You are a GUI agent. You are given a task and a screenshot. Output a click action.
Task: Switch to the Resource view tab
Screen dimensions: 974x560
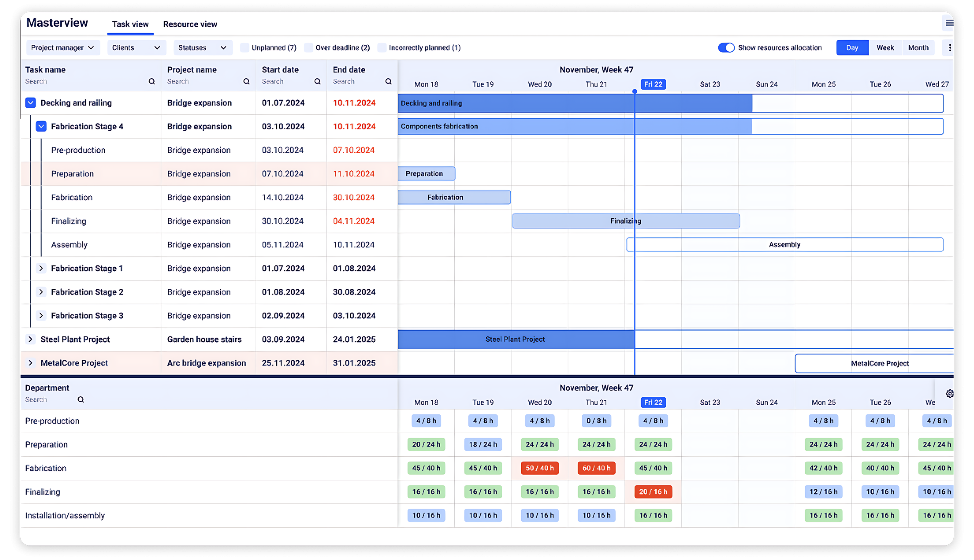(x=190, y=24)
